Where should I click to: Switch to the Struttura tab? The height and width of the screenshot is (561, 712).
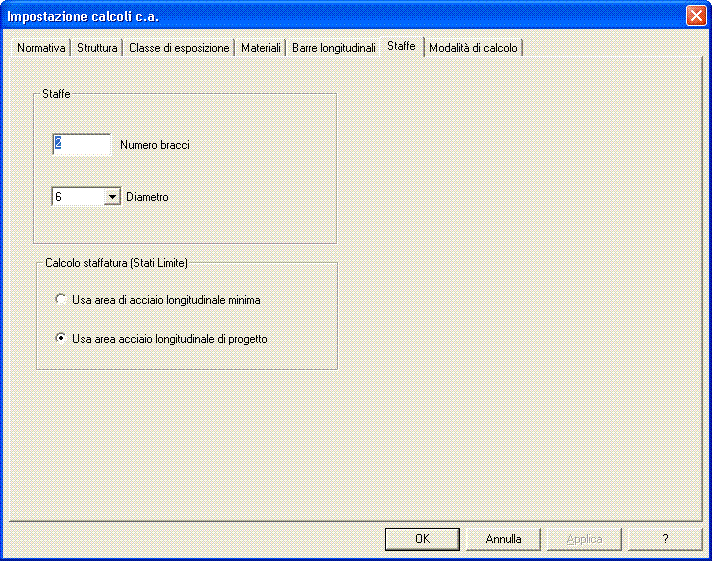click(x=97, y=48)
